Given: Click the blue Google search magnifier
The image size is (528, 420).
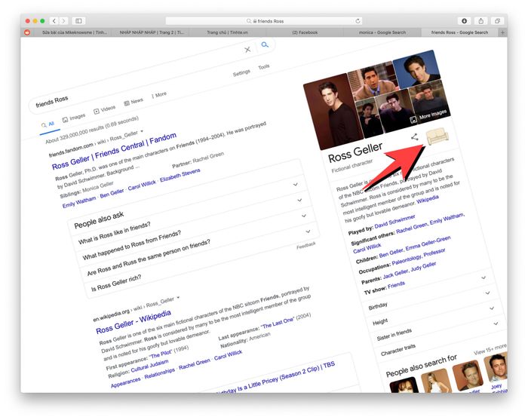Looking at the screenshot, I should [x=265, y=44].
